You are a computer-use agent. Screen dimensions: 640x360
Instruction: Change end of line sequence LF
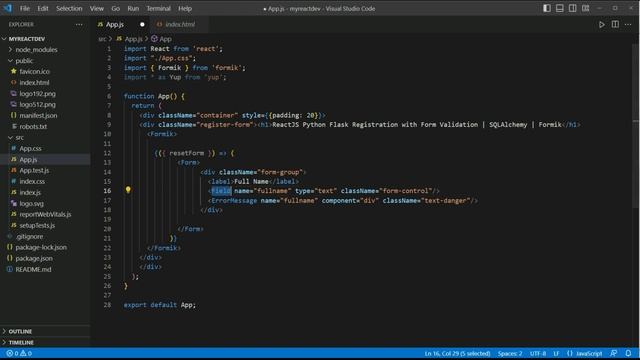coord(556,353)
